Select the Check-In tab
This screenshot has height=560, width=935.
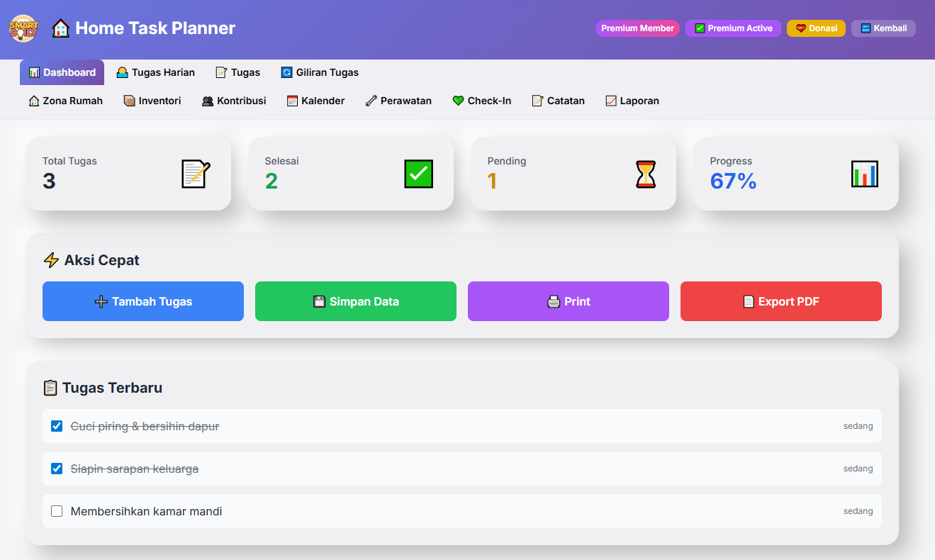tap(481, 101)
